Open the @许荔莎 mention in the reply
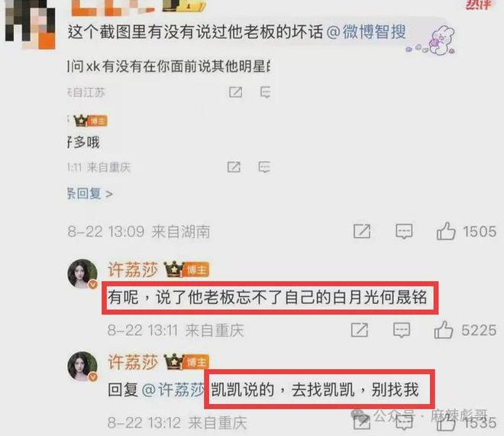Screen dimensions: 504x436 [173, 389]
